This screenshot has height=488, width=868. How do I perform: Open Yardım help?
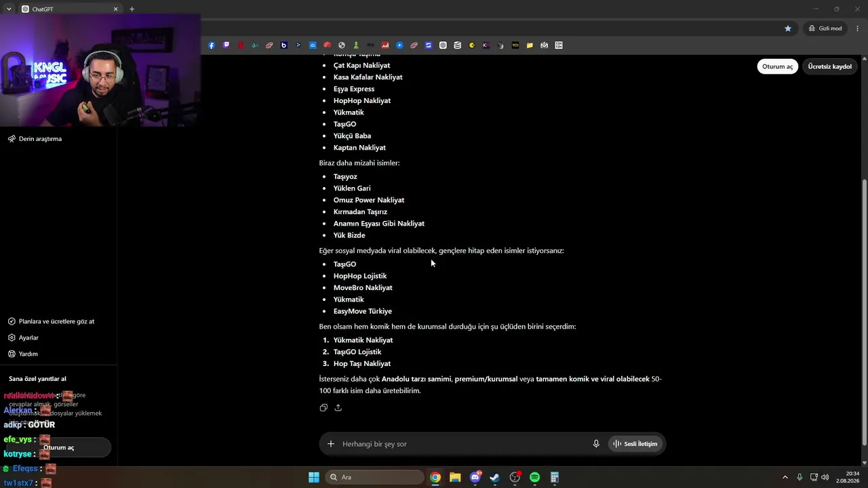22,354
